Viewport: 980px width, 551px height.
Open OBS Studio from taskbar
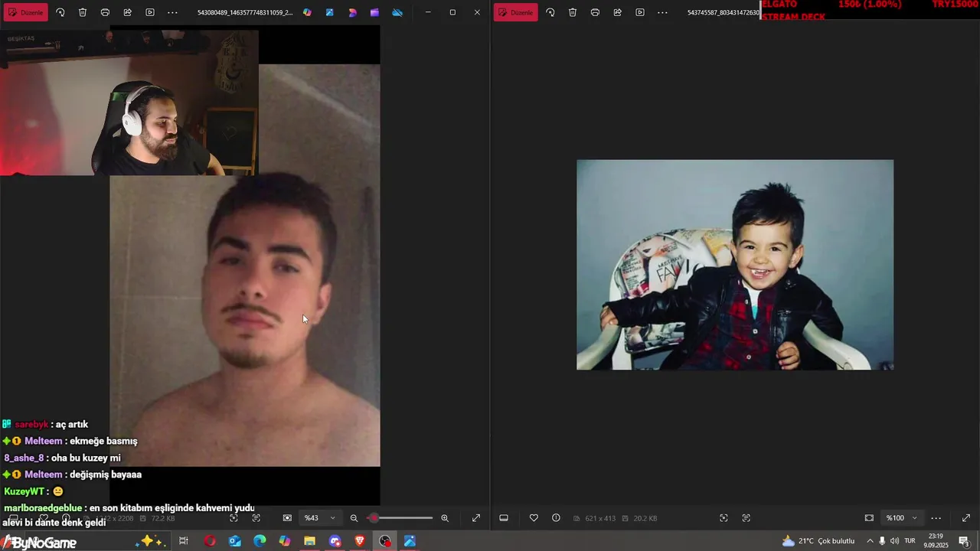385,541
